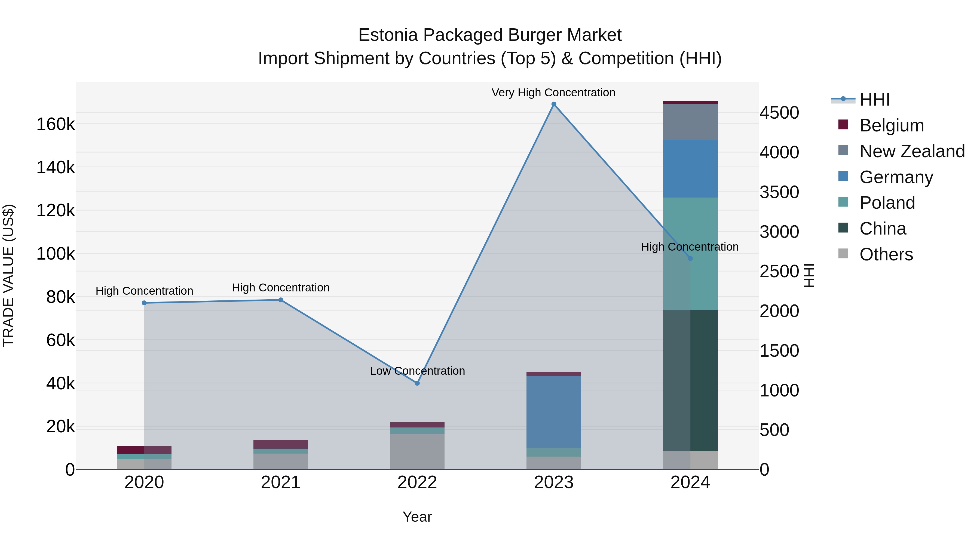Screen dimensions: 980x551
Task: Toggle the HHI legend entry
Action: (x=860, y=100)
